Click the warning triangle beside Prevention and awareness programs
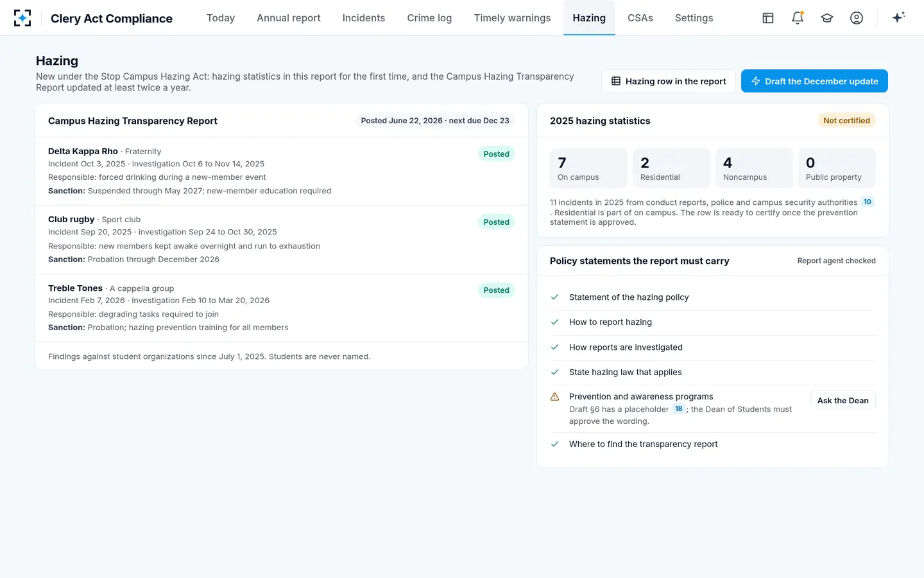924x578 pixels. coord(555,397)
